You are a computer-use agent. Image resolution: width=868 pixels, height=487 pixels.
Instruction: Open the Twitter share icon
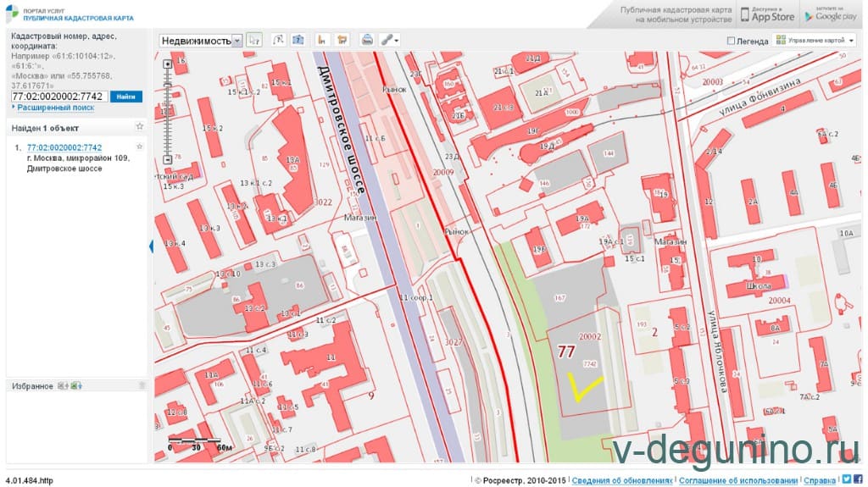point(846,479)
